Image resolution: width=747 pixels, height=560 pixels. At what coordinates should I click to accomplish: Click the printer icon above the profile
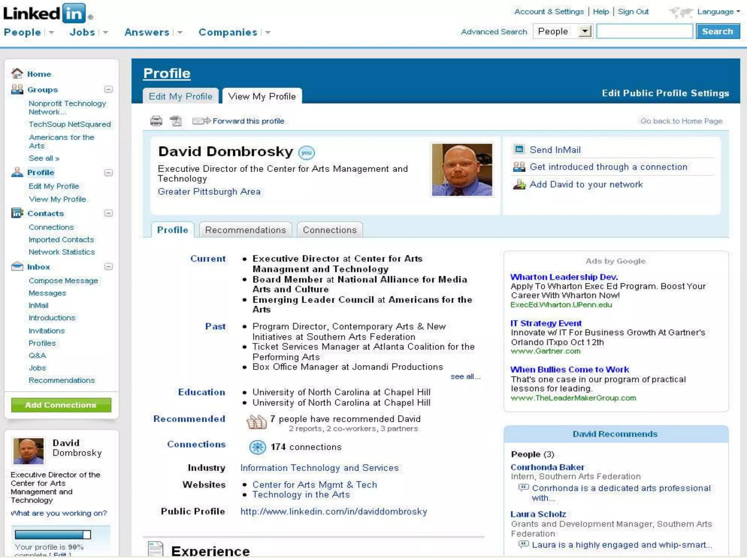156,121
